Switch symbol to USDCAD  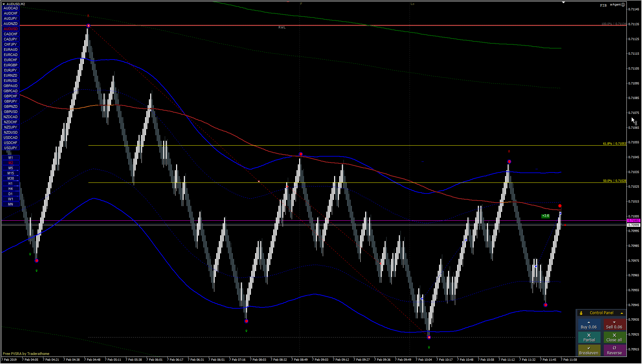(x=11, y=138)
